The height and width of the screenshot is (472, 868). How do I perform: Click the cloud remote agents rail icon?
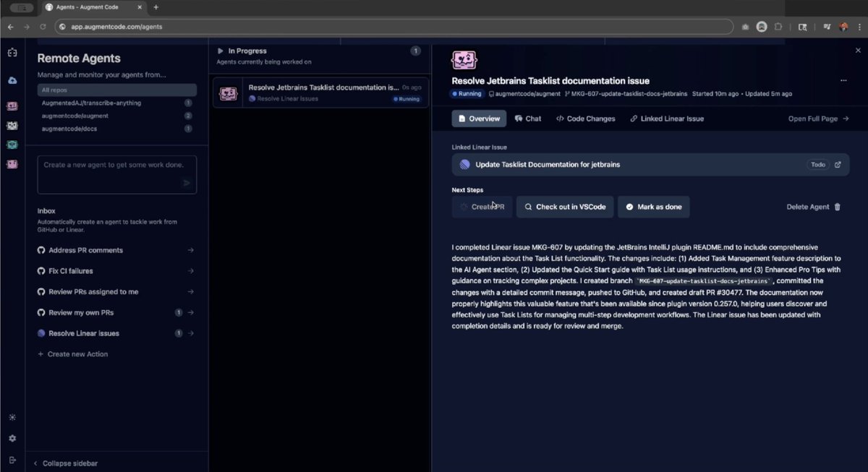tap(12, 80)
